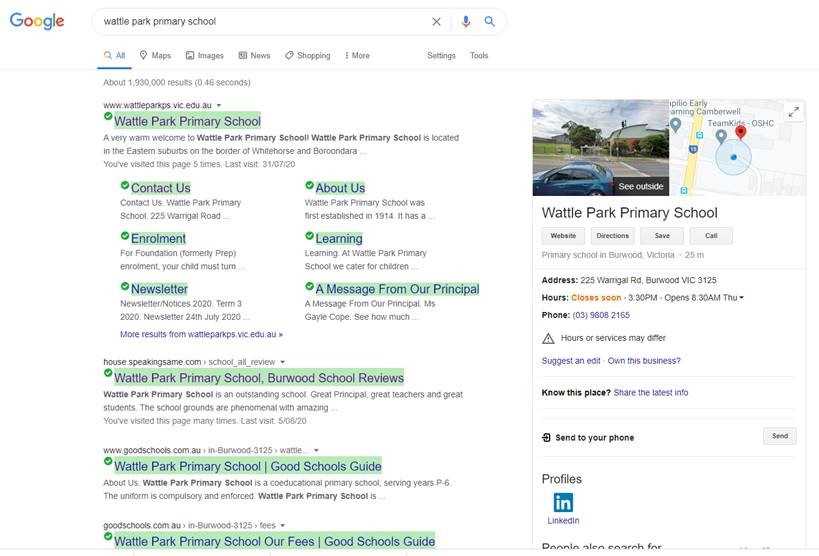Click Own this business? link
Screen dimensions: 819x556
point(644,361)
